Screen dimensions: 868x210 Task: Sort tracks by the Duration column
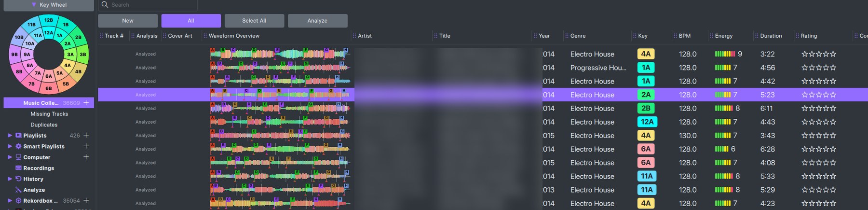771,36
